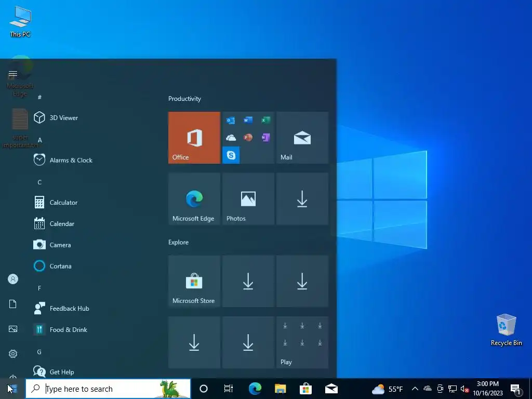Open the notification action center

516,389
